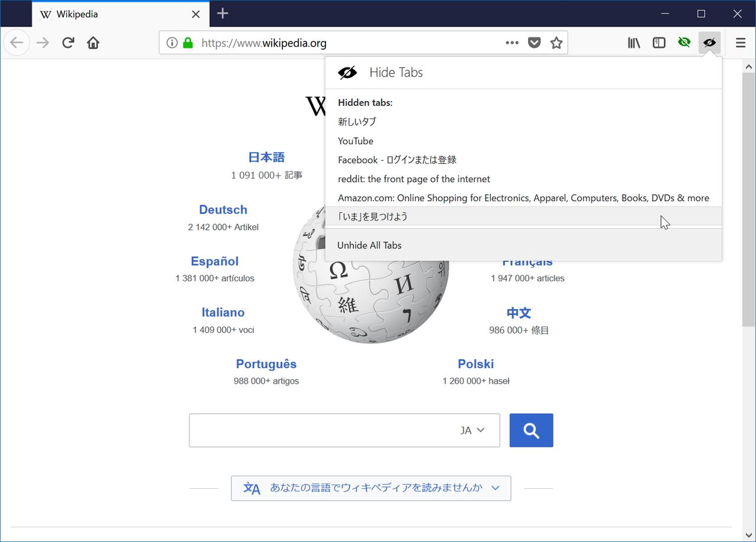Open a new tab with the plus button
The width and height of the screenshot is (756, 542).
(x=223, y=13)
